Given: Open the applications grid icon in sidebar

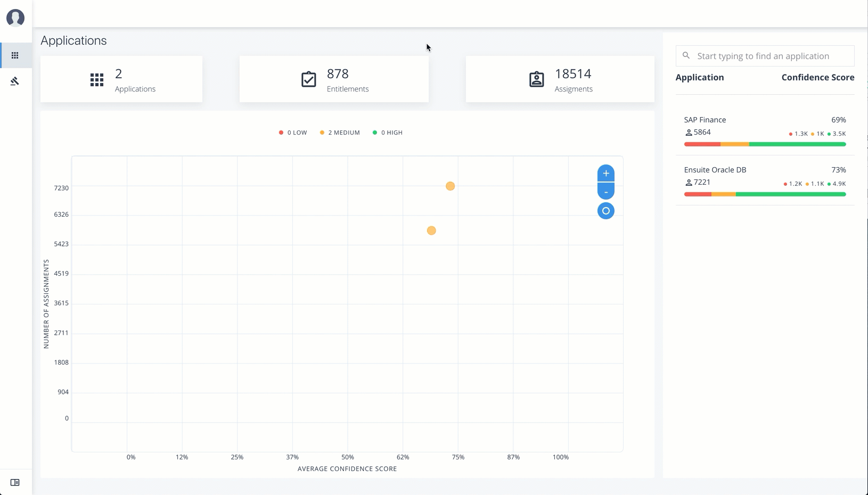Looking at the screenshot, I should pos(15,55).
